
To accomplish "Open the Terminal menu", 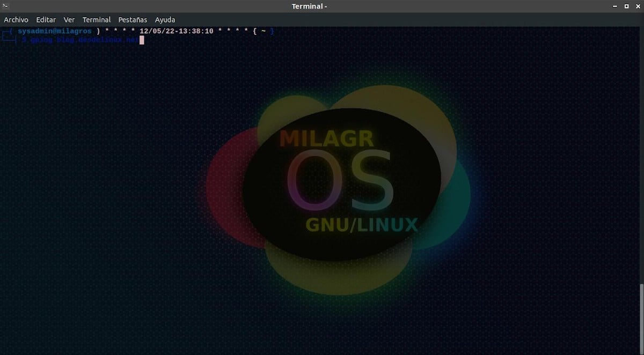I will (x=97, y=19).
